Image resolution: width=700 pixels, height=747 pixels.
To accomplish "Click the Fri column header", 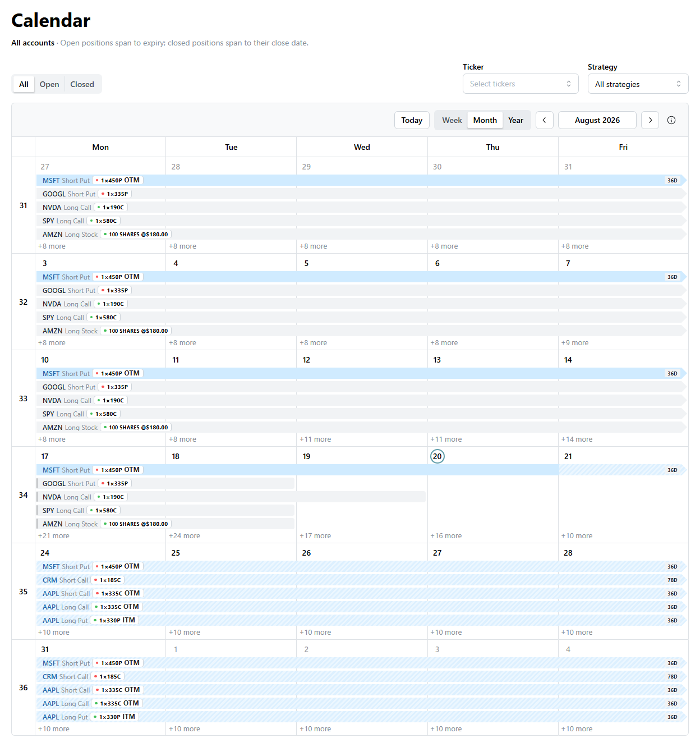I will coord(623,147).
